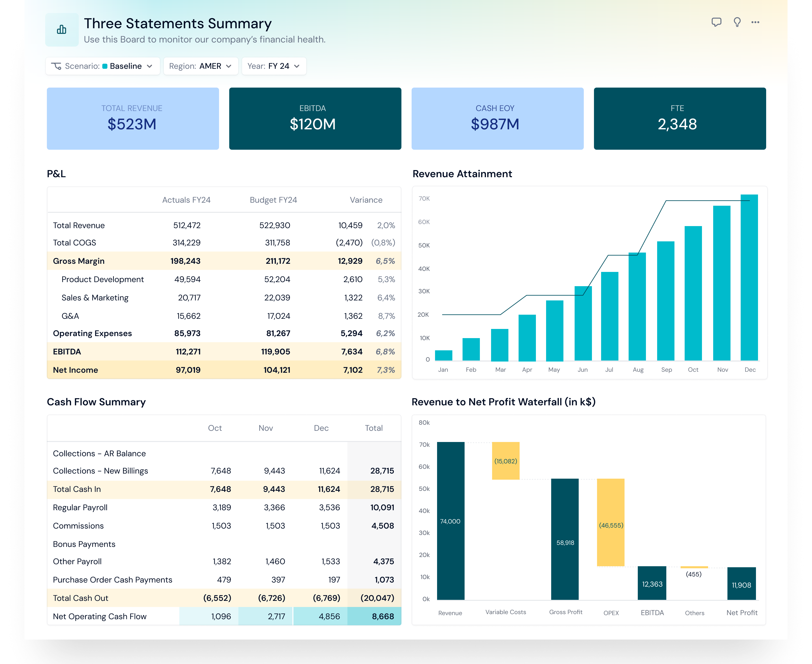Click the Gross Profit 58,918 waterfall bar

coord(565,539)
